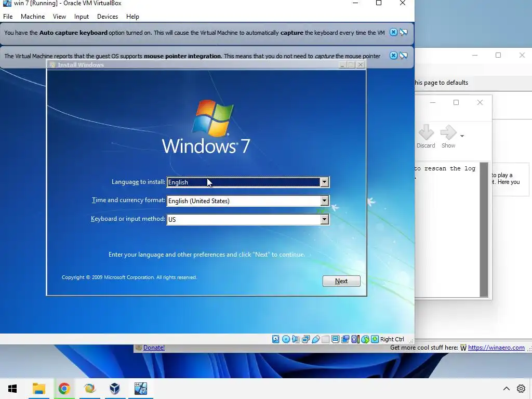Click the greyed shared folders status icon
The image size is (532, 399).
(325, 339)
